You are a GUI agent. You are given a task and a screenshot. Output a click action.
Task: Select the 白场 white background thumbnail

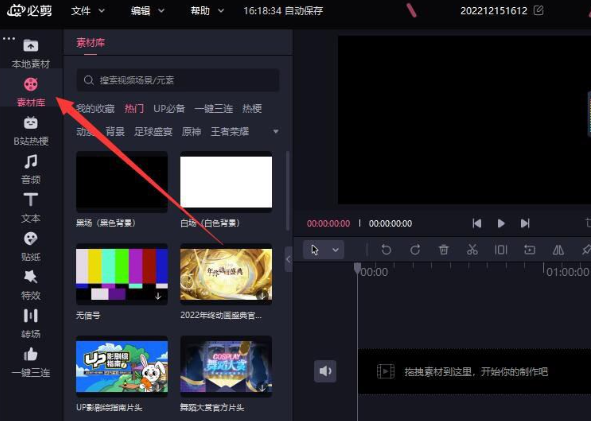226,182
